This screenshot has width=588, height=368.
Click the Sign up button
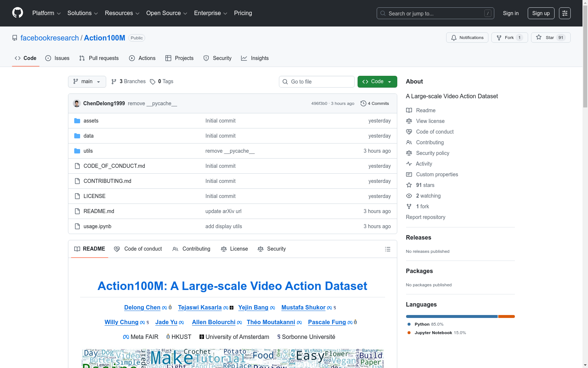click(541, 13)
